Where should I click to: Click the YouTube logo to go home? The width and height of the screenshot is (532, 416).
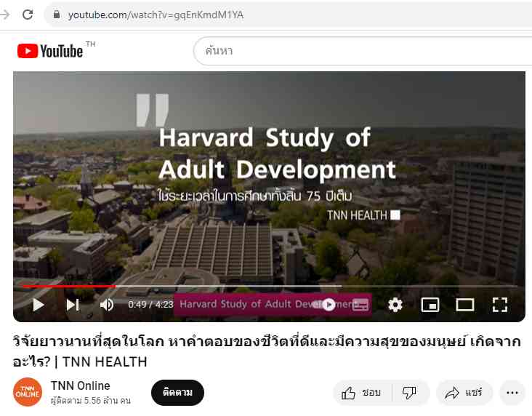pyautogui.click(x=50, y=51)
